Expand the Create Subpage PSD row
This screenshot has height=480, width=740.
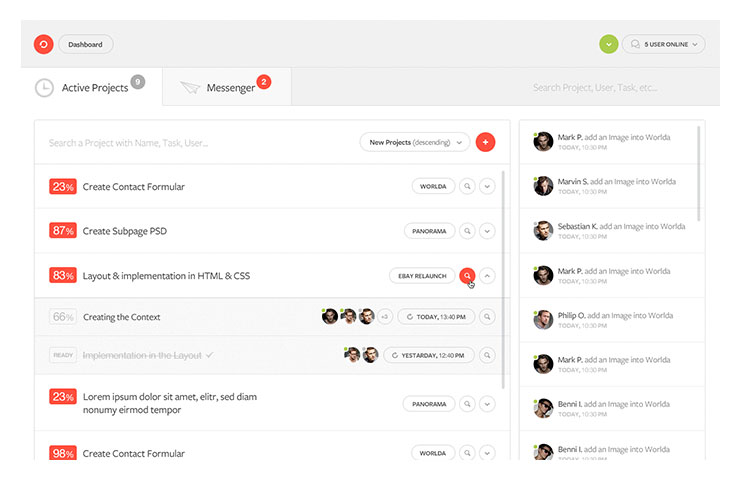click(x=487, y=231)
